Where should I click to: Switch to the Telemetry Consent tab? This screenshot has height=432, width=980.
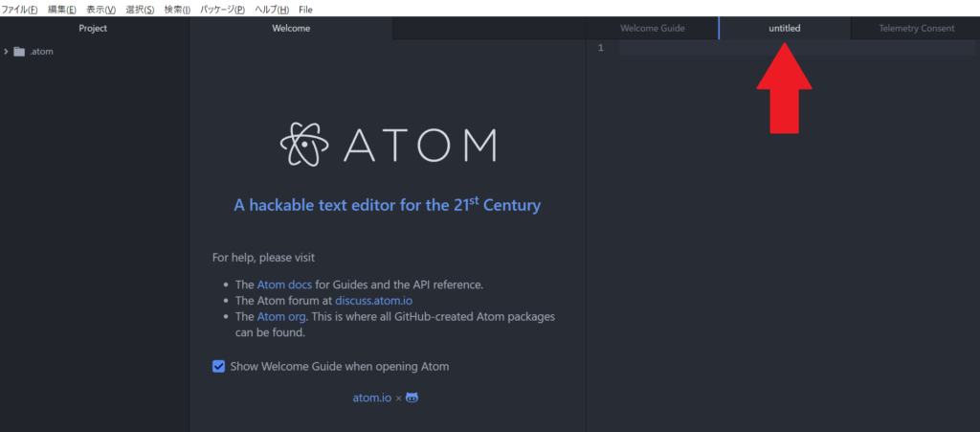[916, 28]
